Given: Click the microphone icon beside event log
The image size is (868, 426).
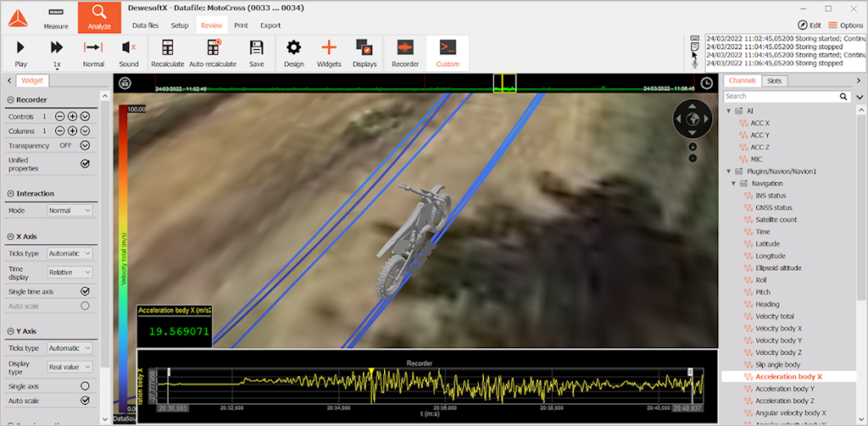Looking at the screenshot, I should pyautogui.click(x=695, y=64).
